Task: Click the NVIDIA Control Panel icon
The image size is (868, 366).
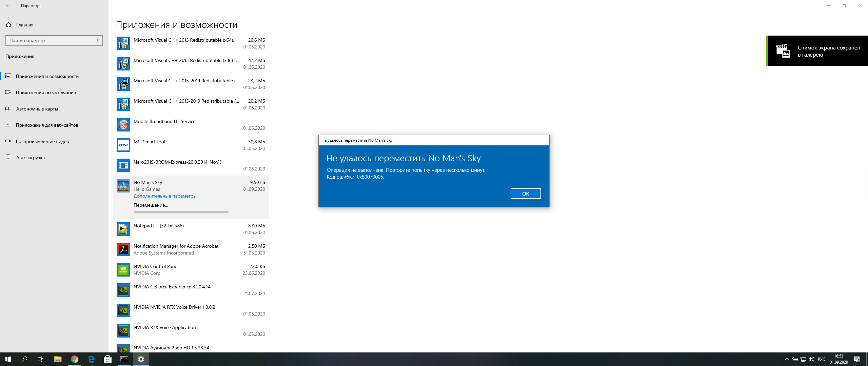Action: [123, 270]
